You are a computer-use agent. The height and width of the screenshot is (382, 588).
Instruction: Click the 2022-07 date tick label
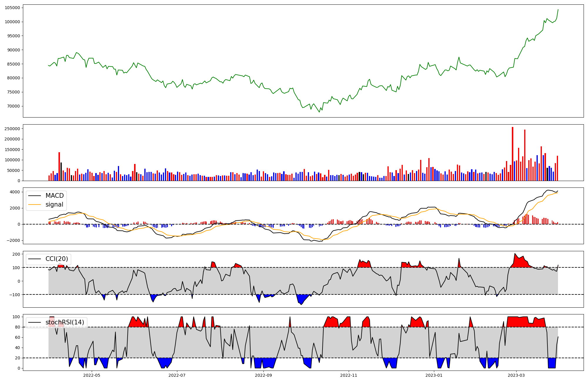tap(177, 375)
